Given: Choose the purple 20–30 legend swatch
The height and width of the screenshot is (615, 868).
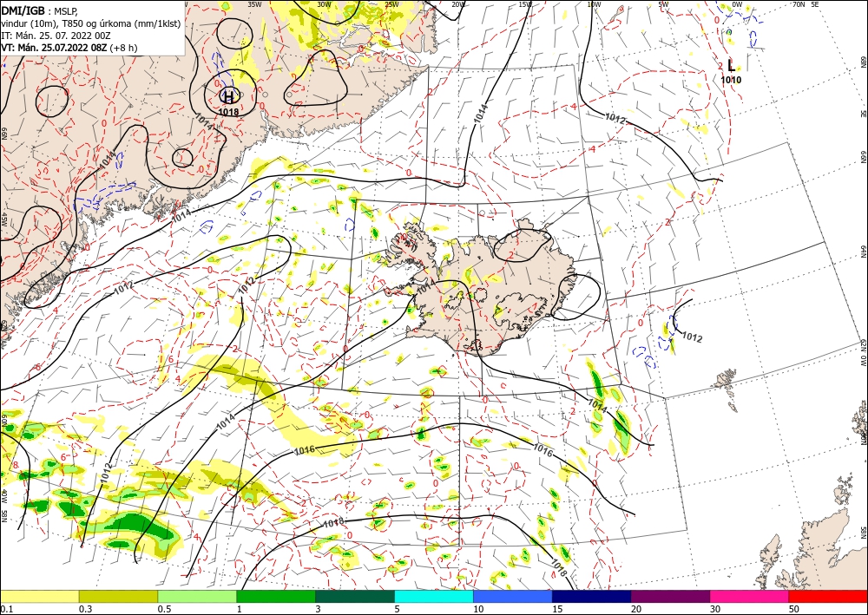Looking at the screenshot, I should (x=670, y=596).
